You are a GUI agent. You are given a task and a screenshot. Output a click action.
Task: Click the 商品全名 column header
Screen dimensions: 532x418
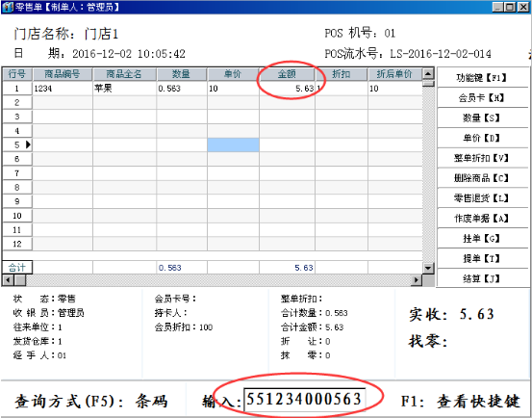[124, 74]
